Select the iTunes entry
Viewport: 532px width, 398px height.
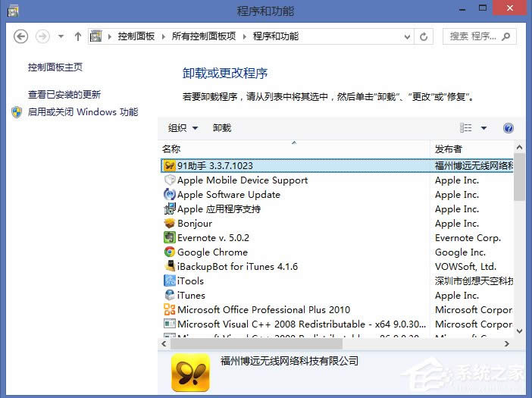point(337,296)
